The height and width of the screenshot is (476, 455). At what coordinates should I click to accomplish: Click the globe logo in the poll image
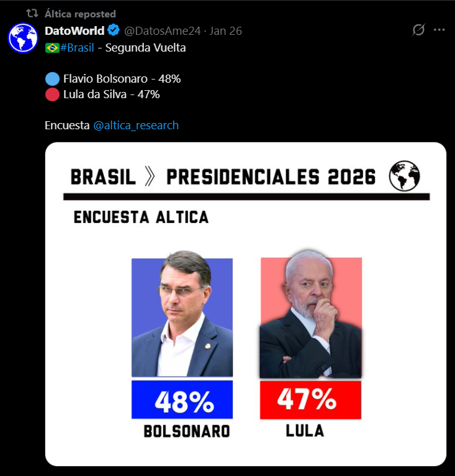(x=404, y=176)
